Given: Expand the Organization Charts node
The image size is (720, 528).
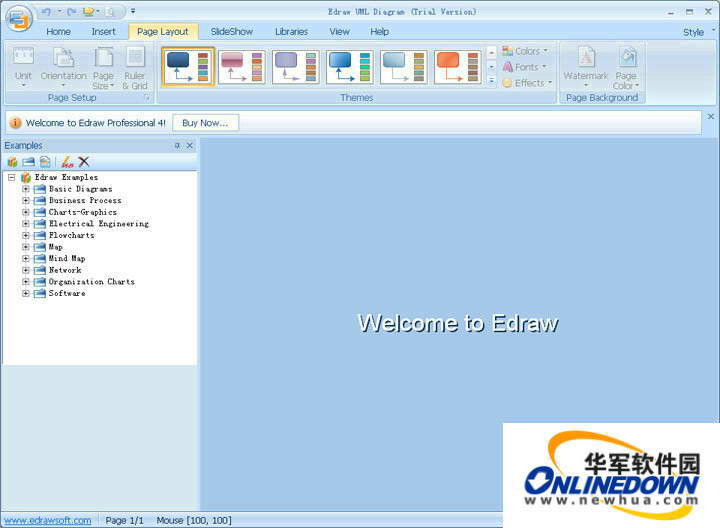Looking at the screenshot, I should [x=26, y=281].
